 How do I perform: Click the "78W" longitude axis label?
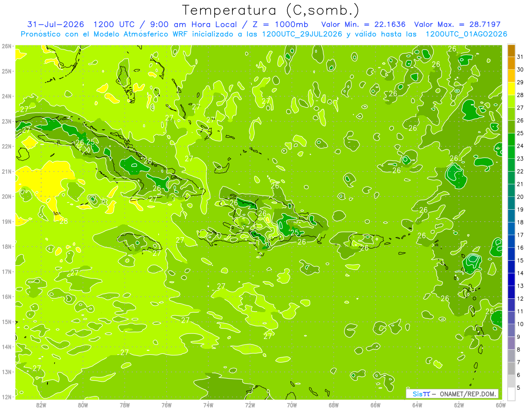[x=125, y=405]
